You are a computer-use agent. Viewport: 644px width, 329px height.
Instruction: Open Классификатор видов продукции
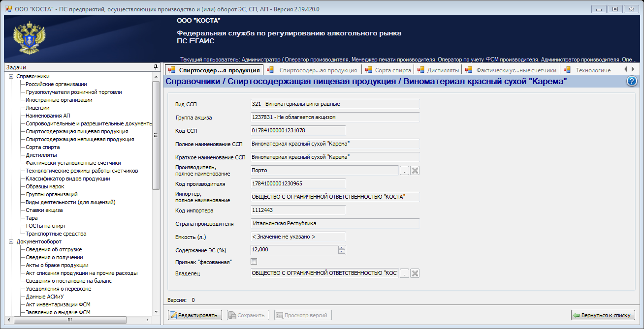(x=68, y=179)
